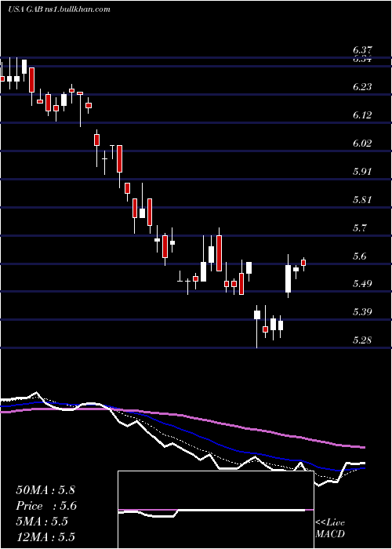Screen dimensions: 392x549
Task: Click the 5.6 price axis label
Action: [359, 256]
